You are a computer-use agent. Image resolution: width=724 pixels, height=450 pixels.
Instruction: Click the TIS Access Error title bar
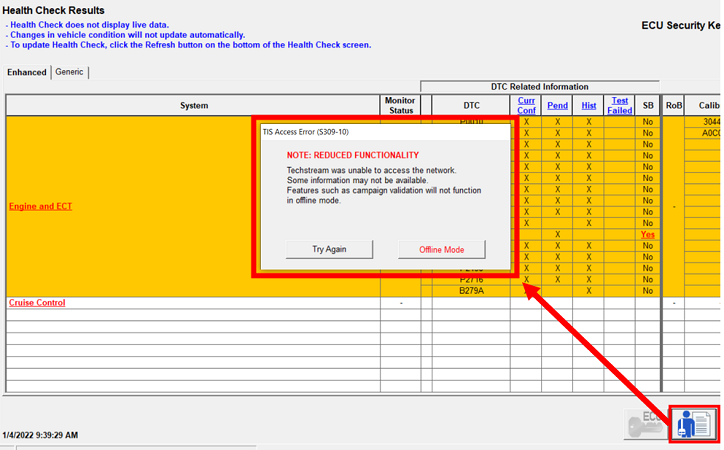(385, 131)
